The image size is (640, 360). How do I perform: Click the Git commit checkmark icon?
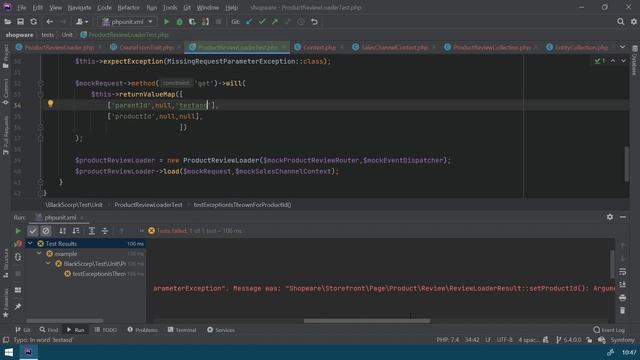pos(262,22)
